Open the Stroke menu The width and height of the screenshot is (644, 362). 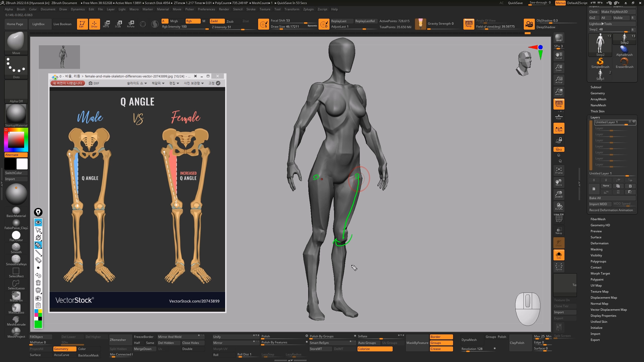(x=251, y=9)
